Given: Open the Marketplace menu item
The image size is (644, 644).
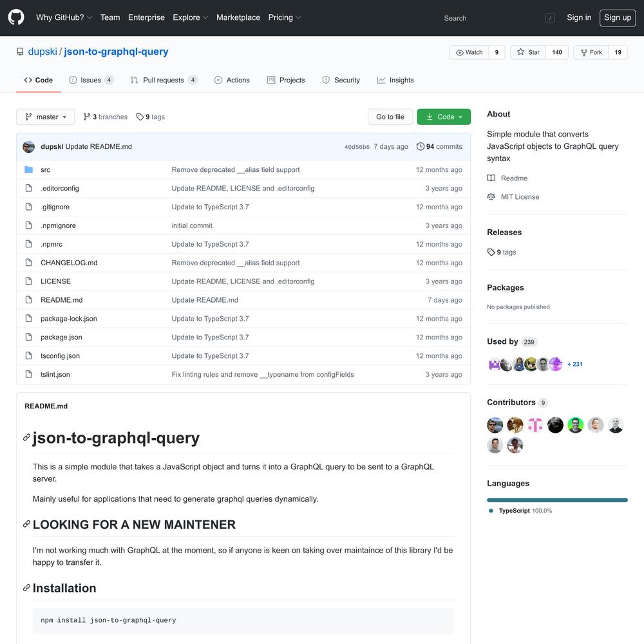Looking at the screenshot, I should [238, 17].
